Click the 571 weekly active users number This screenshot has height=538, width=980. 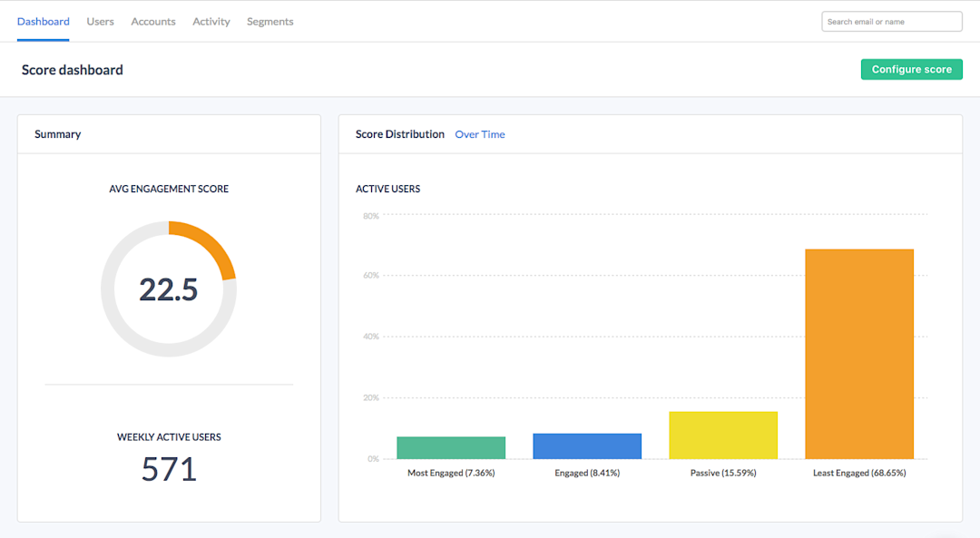click(169, 469)
